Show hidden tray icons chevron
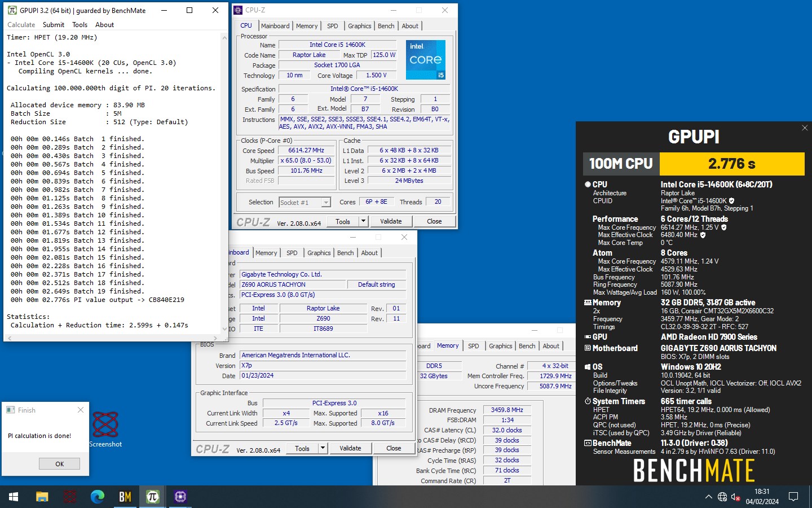 pyautogui.click(x=708, y=497)
